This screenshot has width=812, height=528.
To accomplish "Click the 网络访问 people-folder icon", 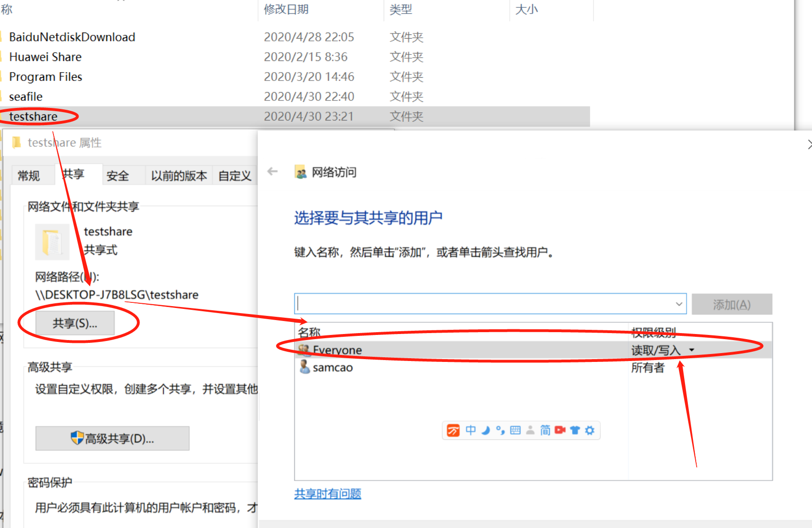I will coord(300,172).
